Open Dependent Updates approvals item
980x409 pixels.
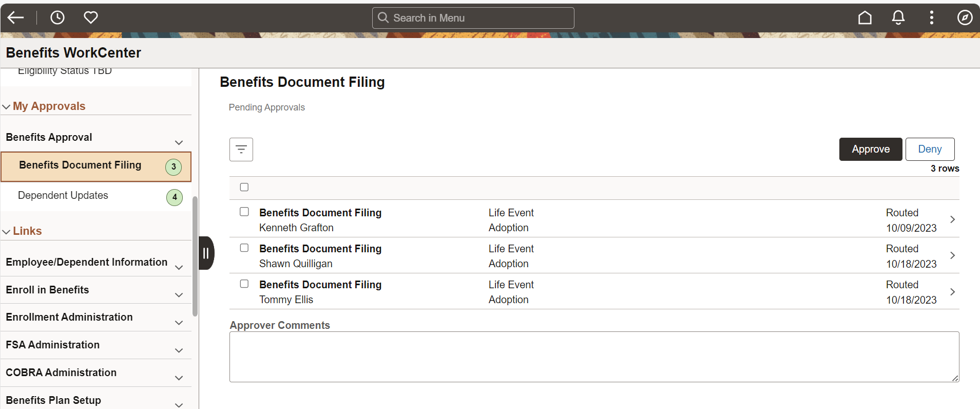(x=63, y=196)
